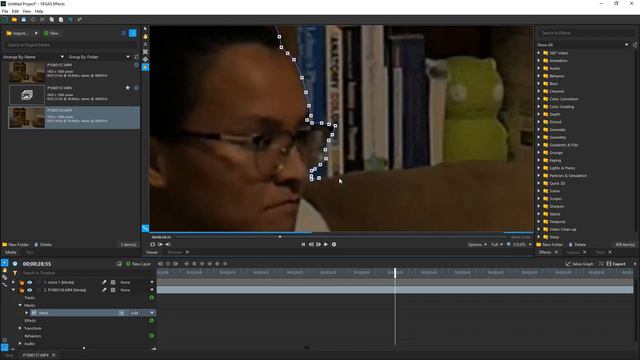640x360 pixels.
Task: Click the Undo arrow icon in top toolbar
Action: point(70,20)
